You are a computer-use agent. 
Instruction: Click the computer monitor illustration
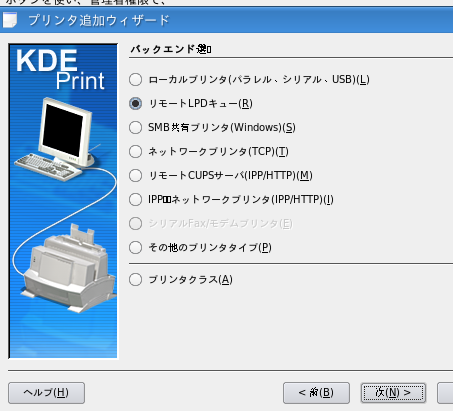pyautogui.click(x=66, y=130)
